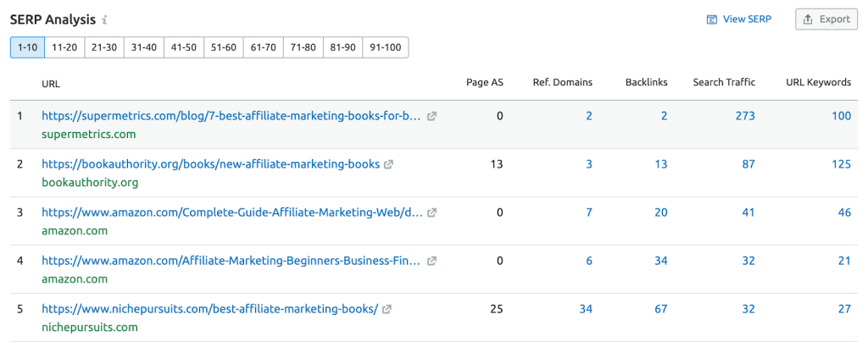This screenshot has width=868, height=342.
Task: Open external link icon for nichepursuits URL
Action: click(x=387, y=309)
